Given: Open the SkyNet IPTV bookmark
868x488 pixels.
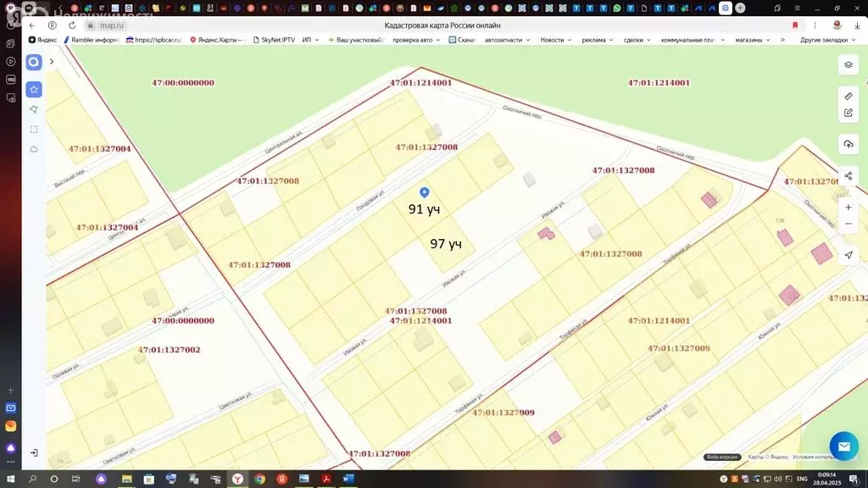Looking at the screenshot, I should click(274, 40).
